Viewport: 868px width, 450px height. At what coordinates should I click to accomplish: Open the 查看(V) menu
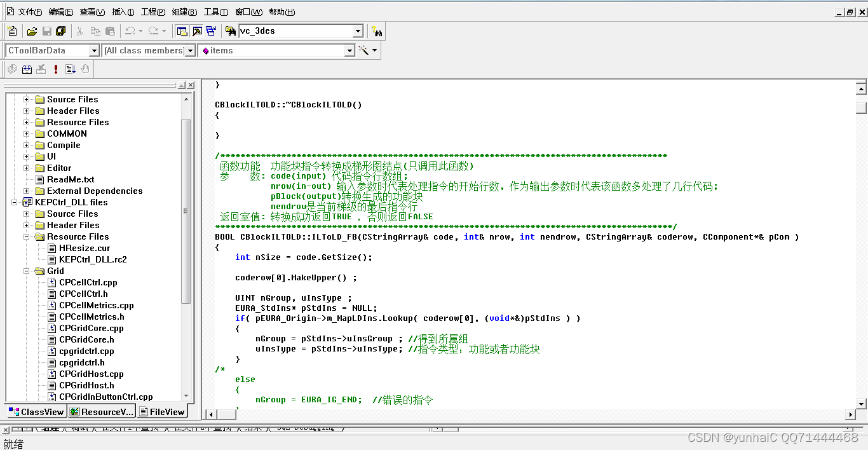click(x=92, y=12)
